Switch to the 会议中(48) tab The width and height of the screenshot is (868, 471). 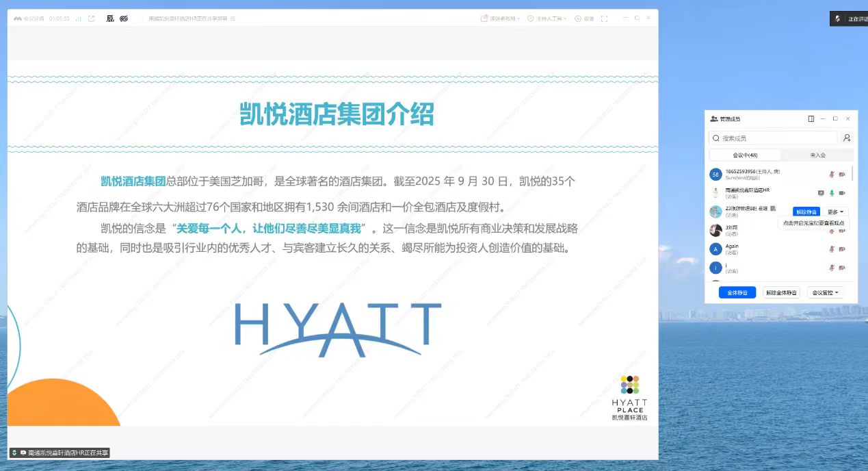745,155
